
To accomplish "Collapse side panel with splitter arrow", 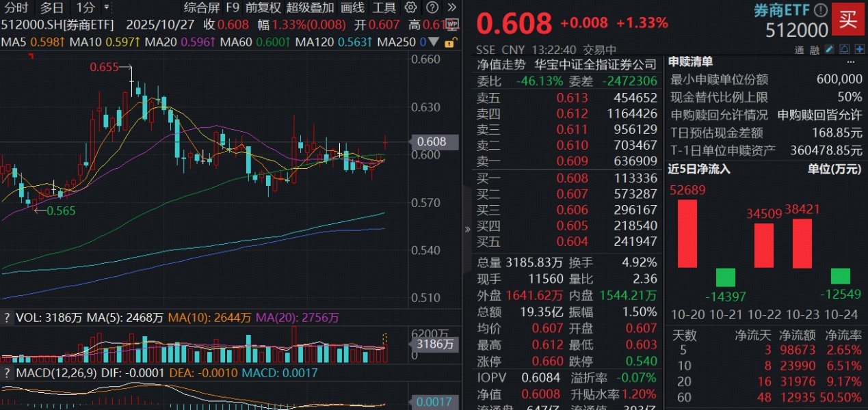I will tap(467, 230).
